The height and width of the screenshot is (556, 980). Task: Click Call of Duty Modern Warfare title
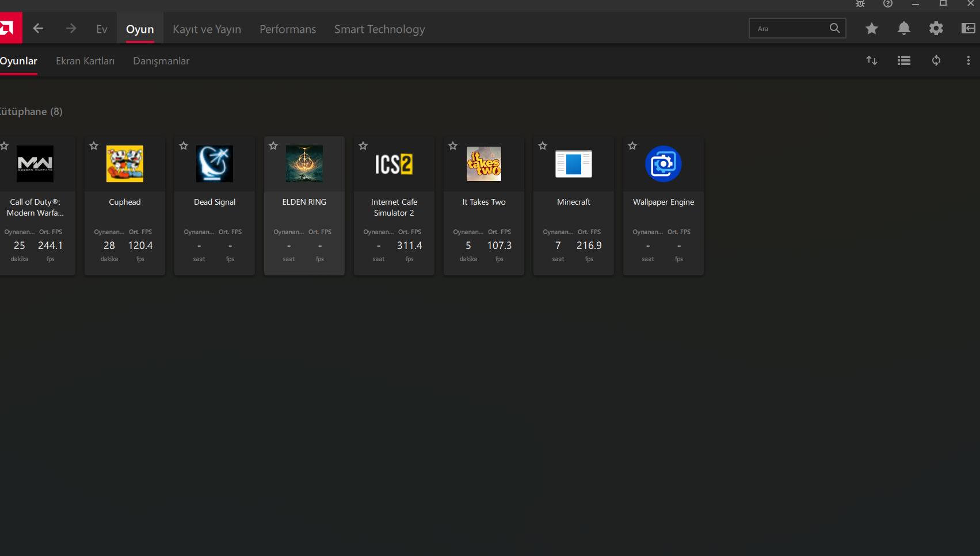click(35, 208)
